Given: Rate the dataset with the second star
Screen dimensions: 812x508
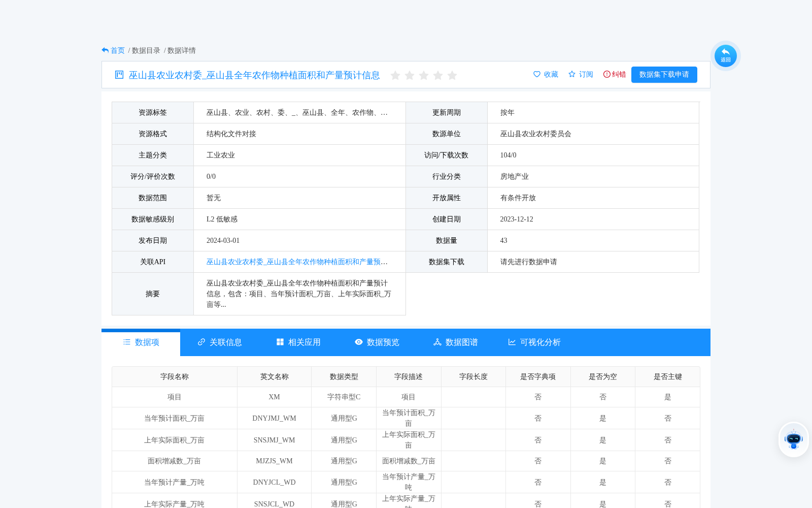Looking at the screenshot, I should click(x=410, y=75).
